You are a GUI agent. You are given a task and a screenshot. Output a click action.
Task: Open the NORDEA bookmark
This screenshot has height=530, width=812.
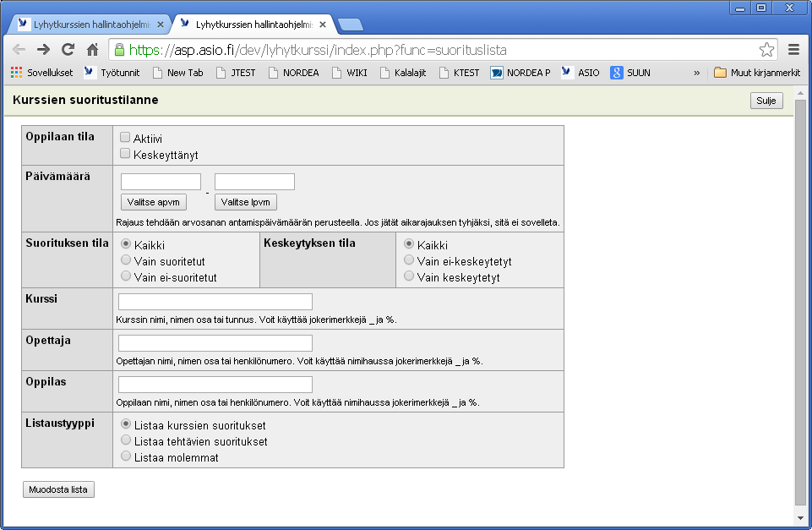coord(294,73)
